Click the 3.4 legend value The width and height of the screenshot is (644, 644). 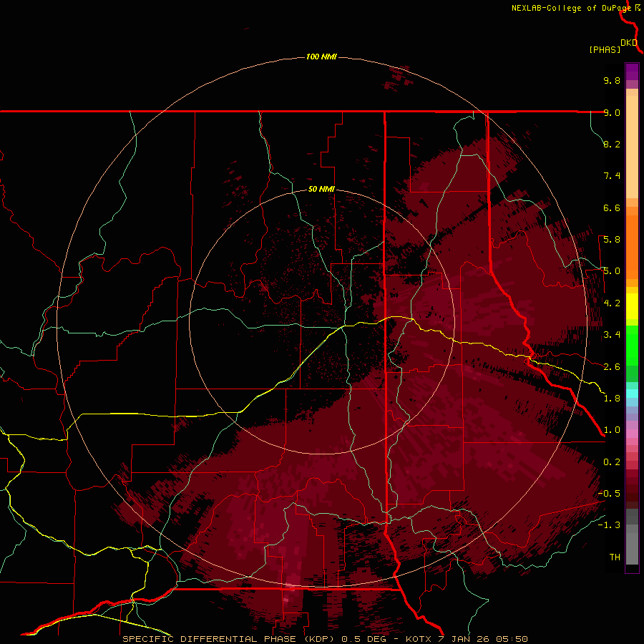(612, 335)
